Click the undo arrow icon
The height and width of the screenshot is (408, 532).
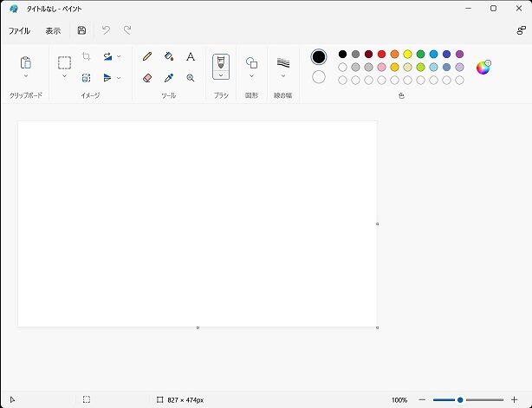[x=106, y=30]
